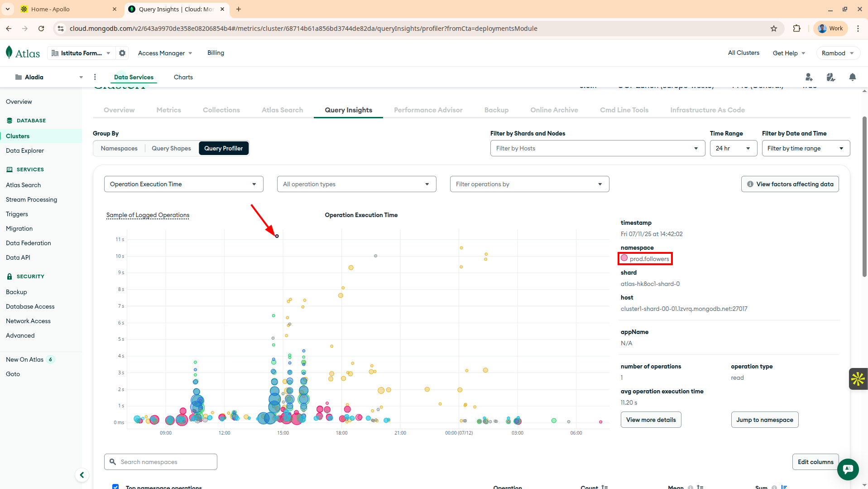Open the Rambod user menu
Image resolution: width=868 pixels, height=489 pixels.
(838, 53)
